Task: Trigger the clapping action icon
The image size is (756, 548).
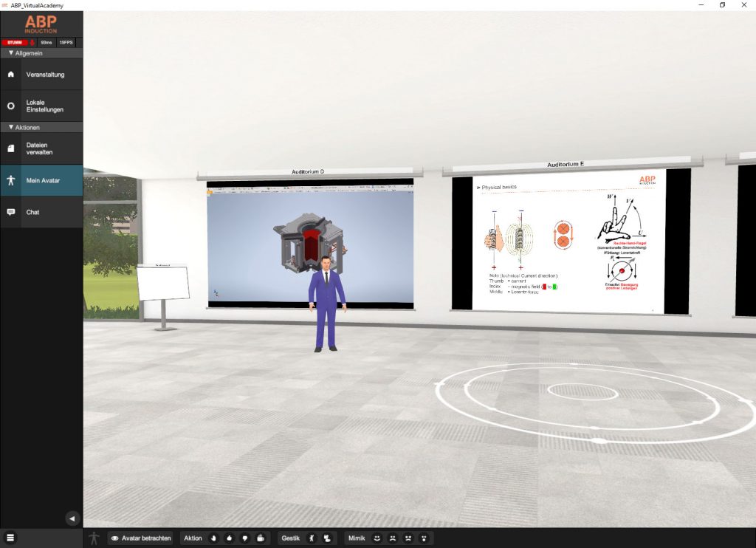Action: [261, 538]
